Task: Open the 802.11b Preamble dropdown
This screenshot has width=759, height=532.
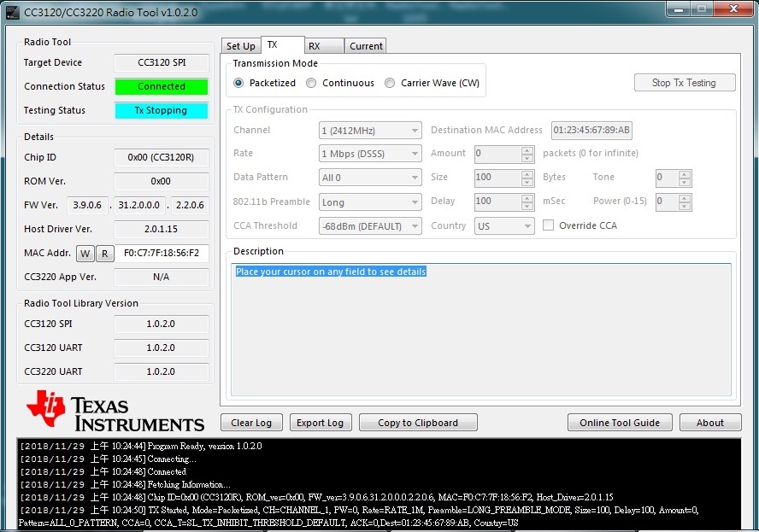Action: pyautogui.click(x=370, y=202)
